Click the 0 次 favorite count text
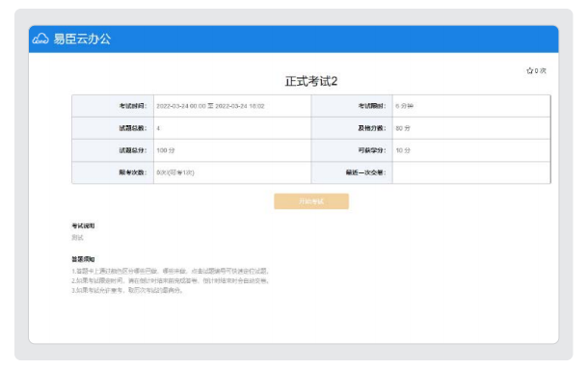588x368 pixels. [541, 70]
